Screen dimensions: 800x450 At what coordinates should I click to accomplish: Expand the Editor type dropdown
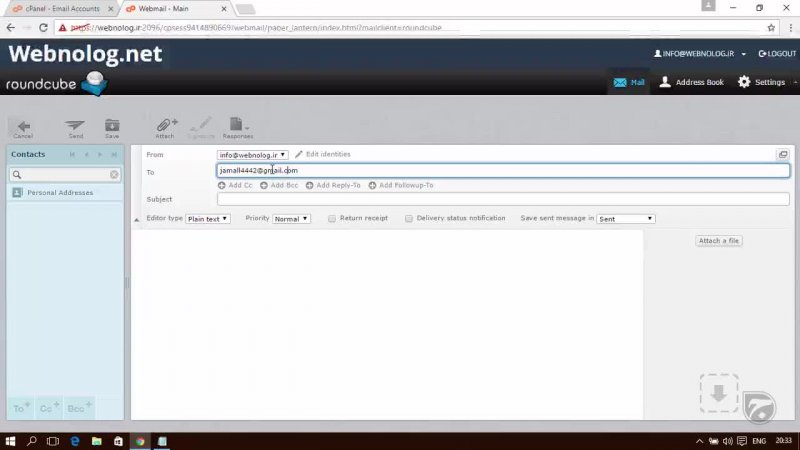(x=208, y=218)
